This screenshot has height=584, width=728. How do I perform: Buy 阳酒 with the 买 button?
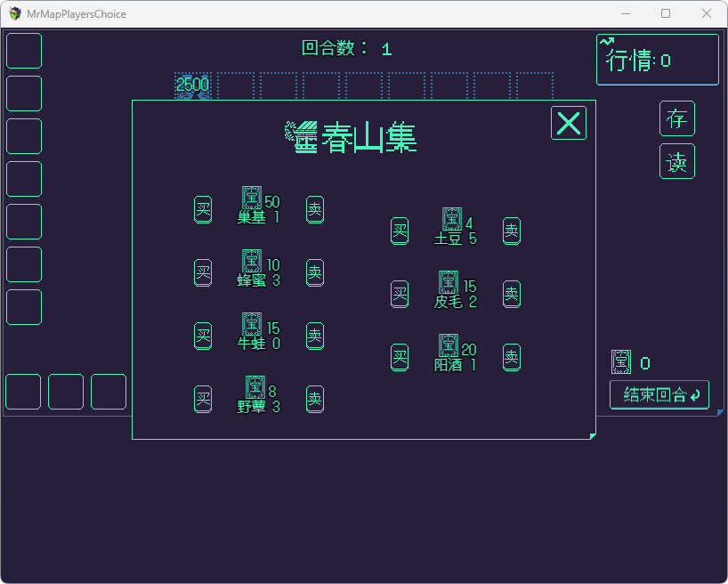point(400,357)
